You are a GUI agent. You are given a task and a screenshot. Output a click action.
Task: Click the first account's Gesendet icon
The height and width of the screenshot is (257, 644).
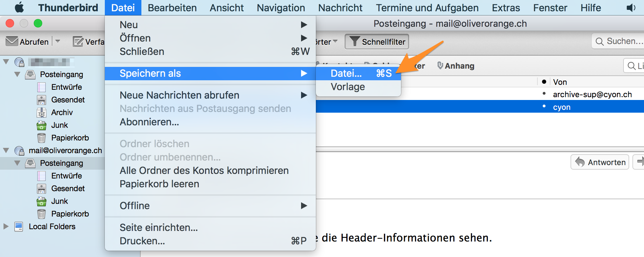pyautogui.click(x=42, y=100)
